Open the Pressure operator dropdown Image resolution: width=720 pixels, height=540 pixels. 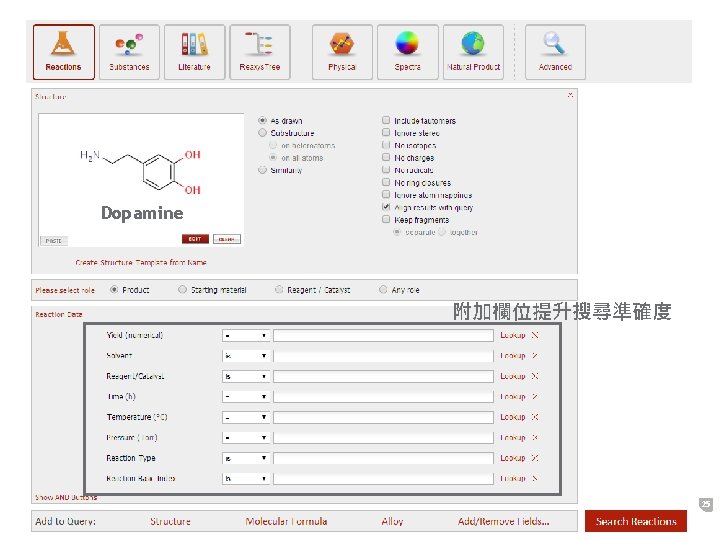coord(246,438)
